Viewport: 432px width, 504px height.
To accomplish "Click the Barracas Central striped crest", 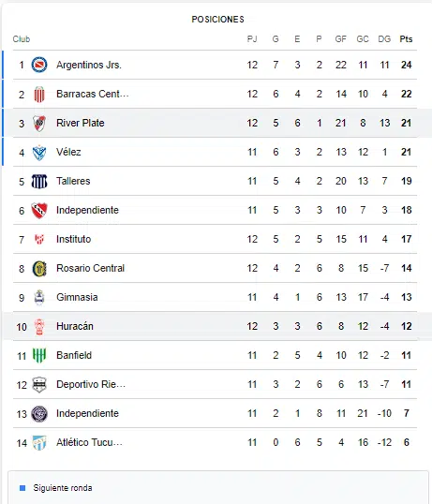I will (39, 95).
